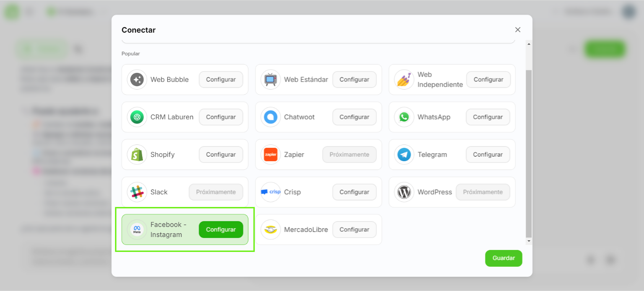Click the CRM Laburen logo icon
The width and height of the screenshot is (644, 291).
click(137, 117)
